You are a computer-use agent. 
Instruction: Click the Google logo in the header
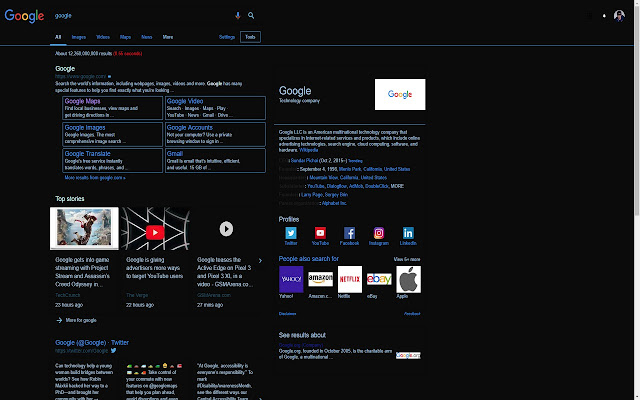[24, 16]
